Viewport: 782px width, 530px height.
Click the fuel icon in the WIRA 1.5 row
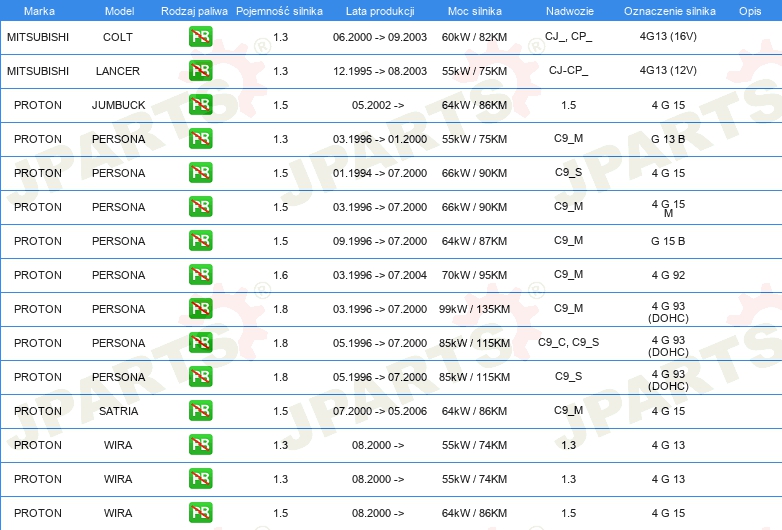point(200,512)
